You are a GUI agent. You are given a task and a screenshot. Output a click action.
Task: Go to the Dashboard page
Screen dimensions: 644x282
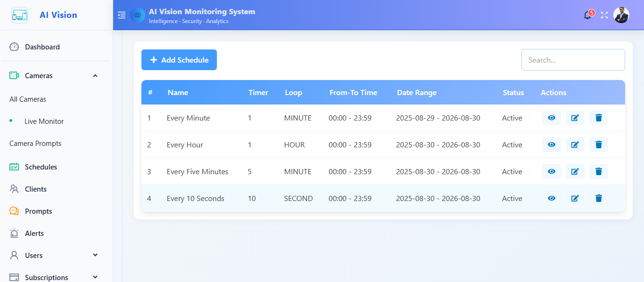point(42,47)
